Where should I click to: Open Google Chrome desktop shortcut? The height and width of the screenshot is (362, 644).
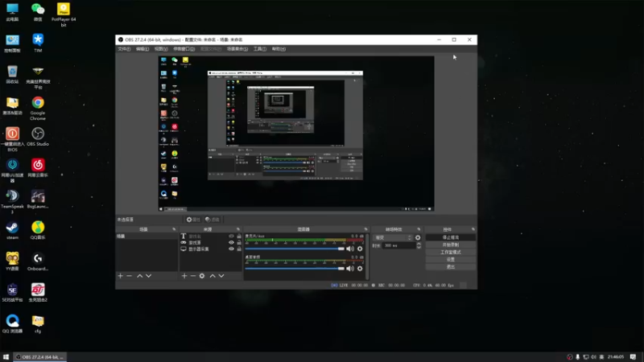[38, 109]
